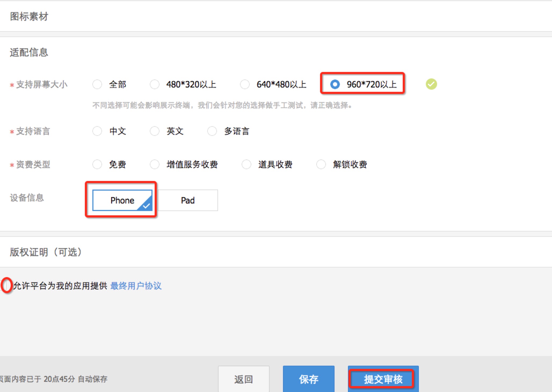Viewport: 552px width, 392px height.
Task: Expand the 版权证明（可选） section header
Action: (x=46, y=252)
